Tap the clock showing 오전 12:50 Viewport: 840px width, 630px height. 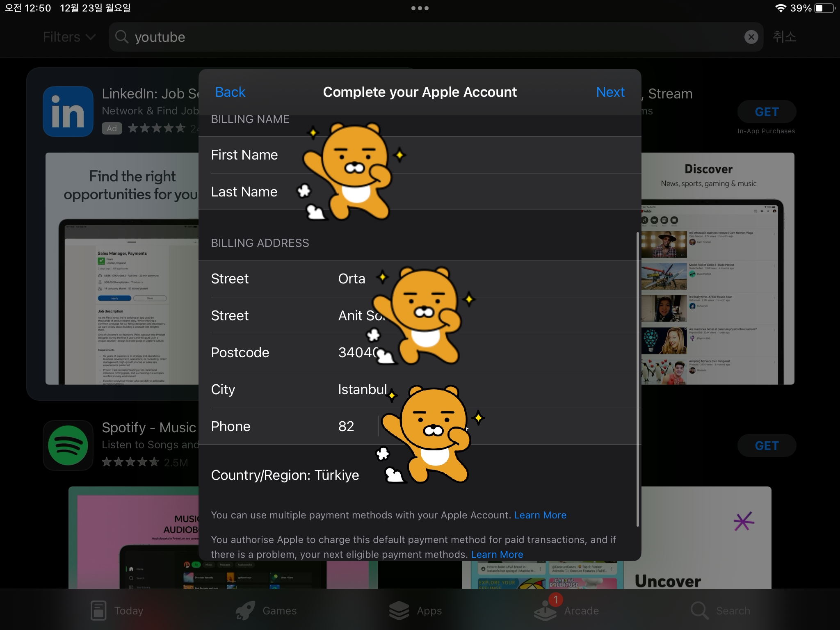click(28, 8)
